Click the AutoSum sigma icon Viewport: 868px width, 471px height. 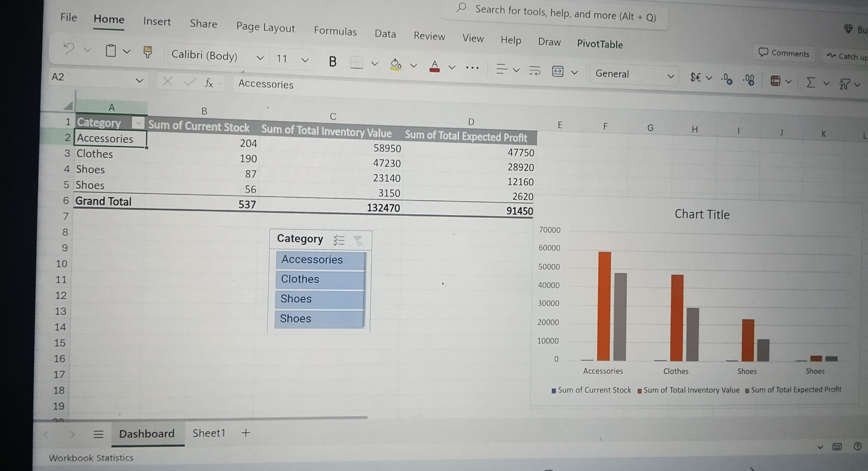(x=811, y=82)
